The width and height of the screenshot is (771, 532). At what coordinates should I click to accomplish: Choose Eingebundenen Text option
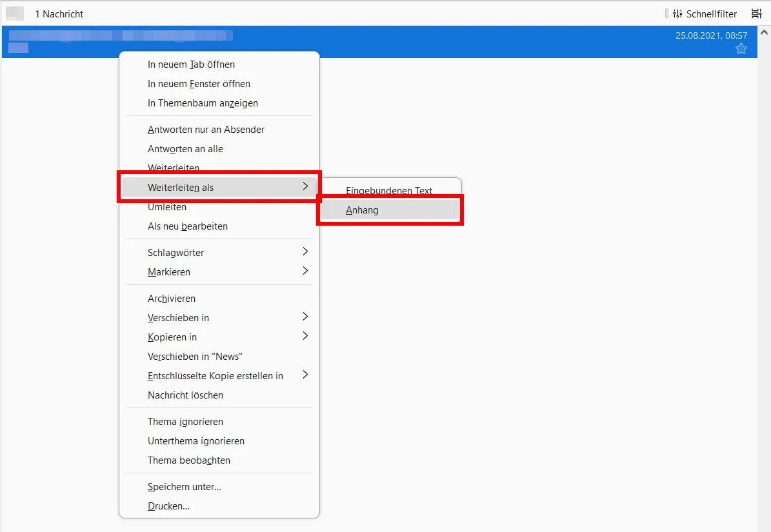(389, 191)
